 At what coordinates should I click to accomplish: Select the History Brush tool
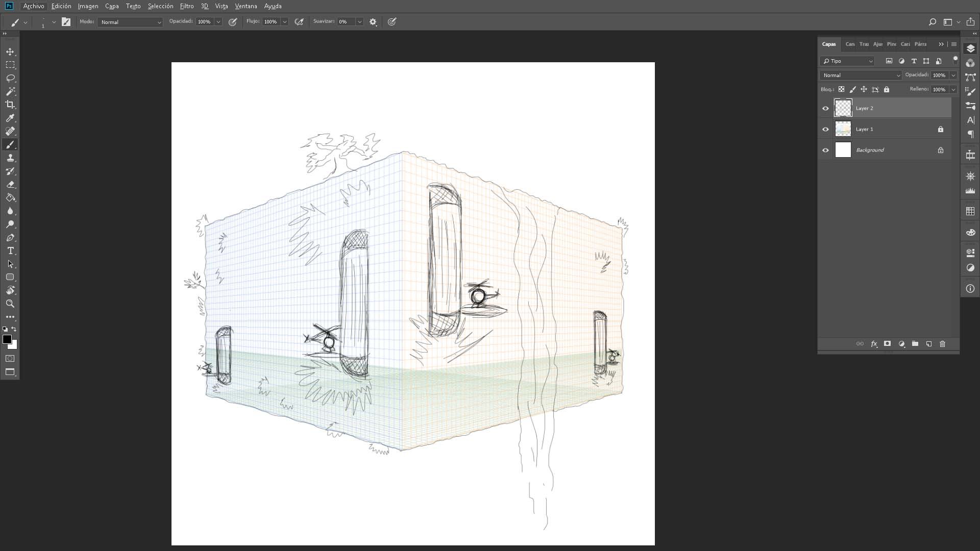(10, 171)
